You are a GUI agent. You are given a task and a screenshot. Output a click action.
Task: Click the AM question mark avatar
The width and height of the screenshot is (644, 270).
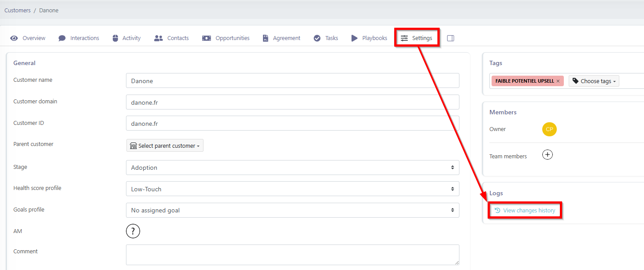[133, 231]
